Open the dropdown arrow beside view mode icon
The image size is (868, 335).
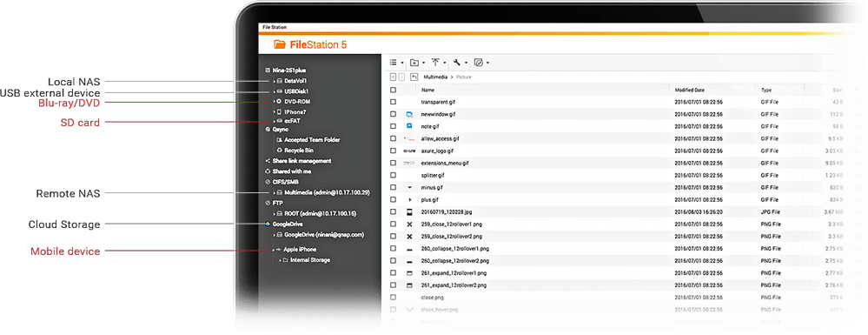[402, 63]
